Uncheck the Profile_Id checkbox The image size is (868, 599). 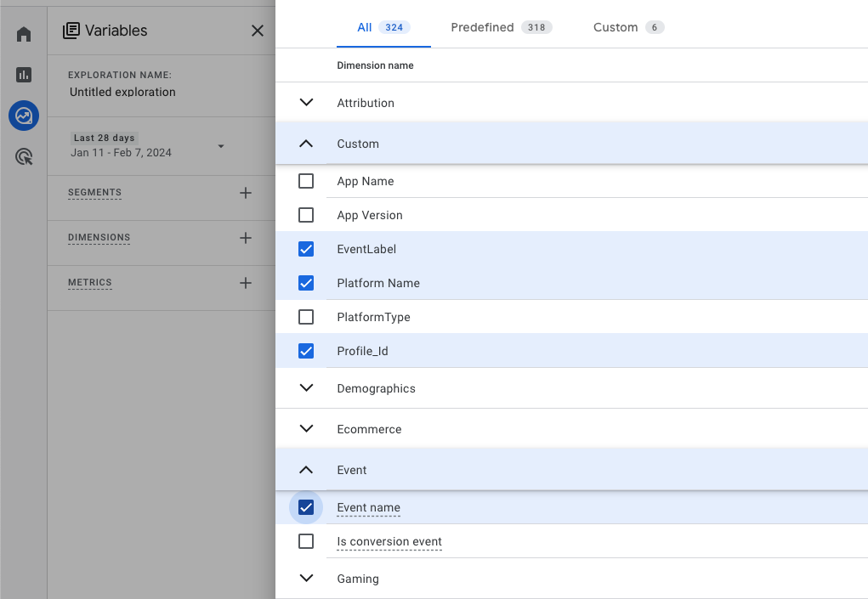pos(306,351)
